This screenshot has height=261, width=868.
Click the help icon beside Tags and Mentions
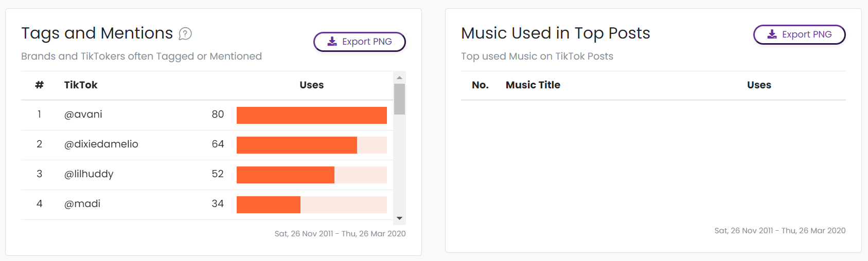click(x=185, y=34)
